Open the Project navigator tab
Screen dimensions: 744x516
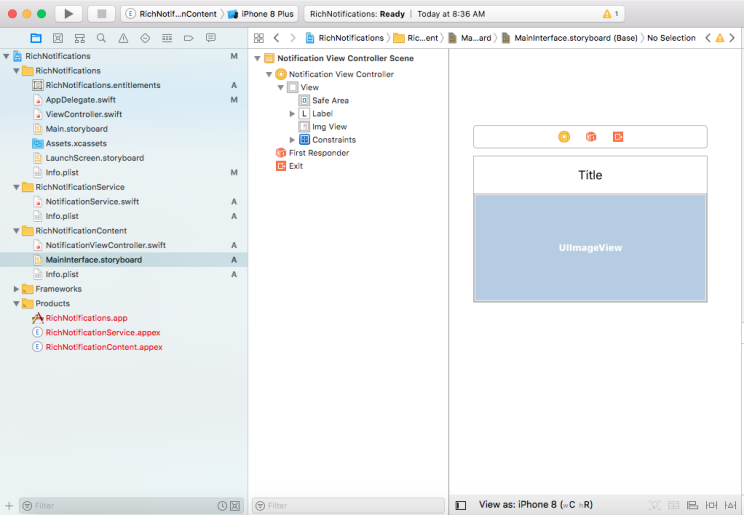point(36,38)
